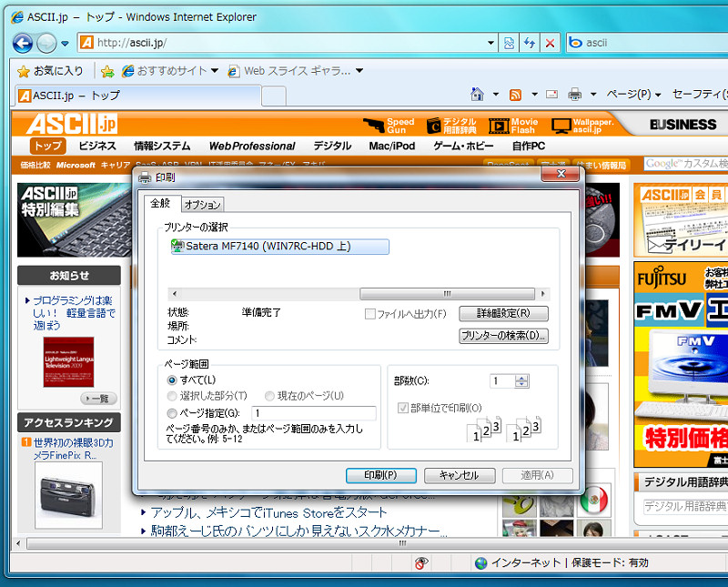
Task: Select the 現在のページ(U) radio button
Action: coord(269,396)
